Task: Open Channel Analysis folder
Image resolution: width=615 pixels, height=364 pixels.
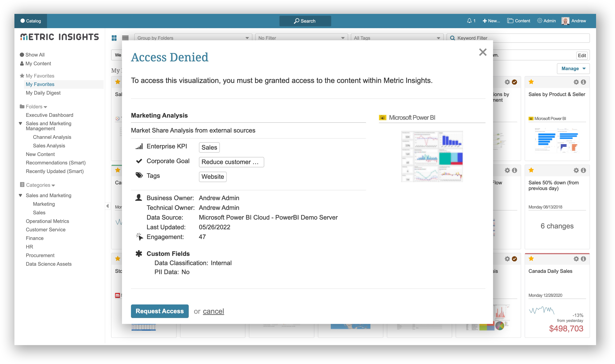Action: pyautogui.click(x=52, y=137)
